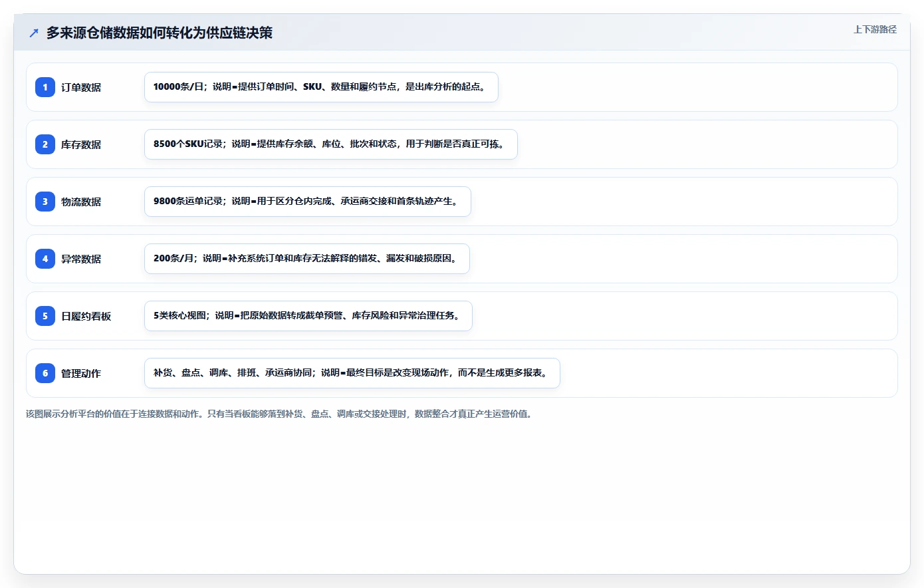Select the 库存数据 label
Screen dimensions: 924x588
coord(81,144)
